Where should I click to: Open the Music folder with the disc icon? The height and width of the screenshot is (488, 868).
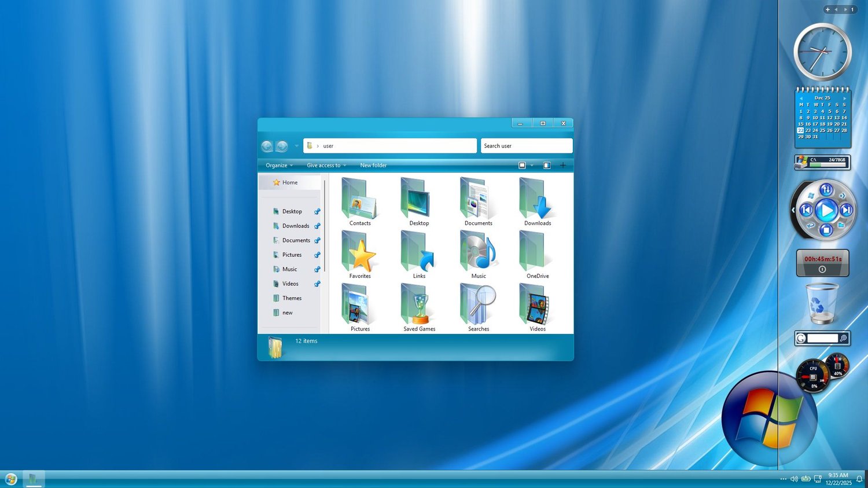(x=479, y=255)
